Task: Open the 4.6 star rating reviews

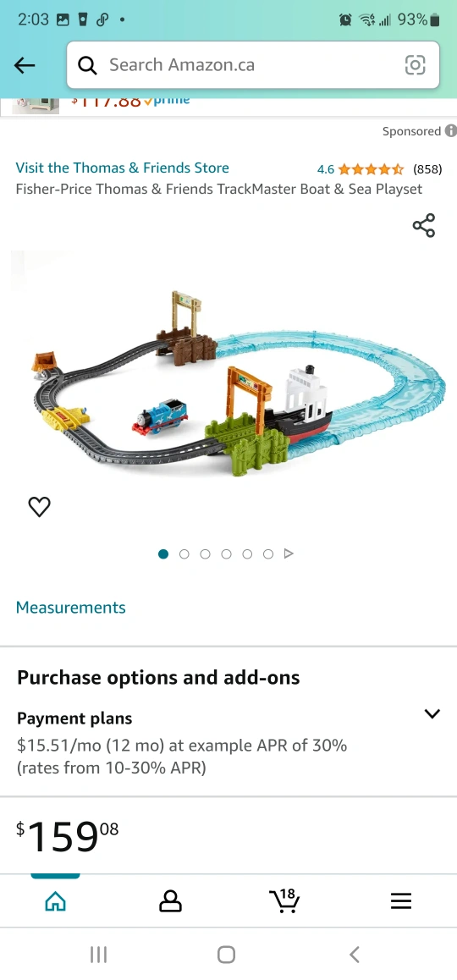Action: [379, 168]
